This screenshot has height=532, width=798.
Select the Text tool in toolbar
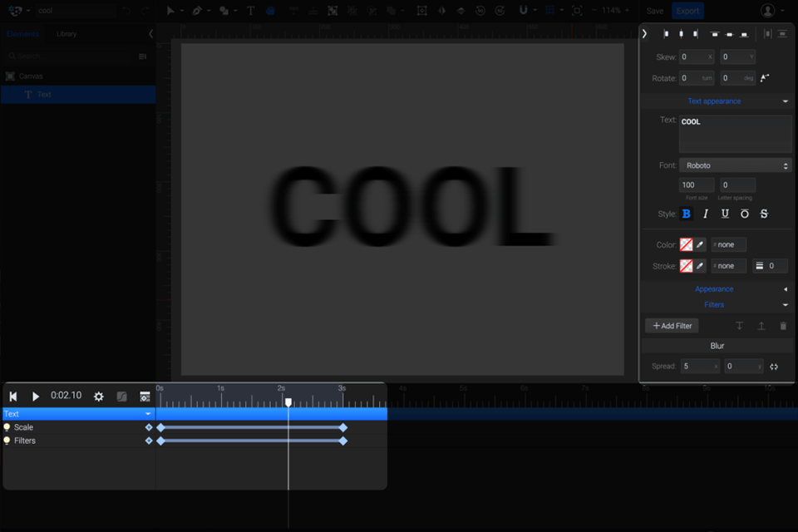click(x=250, y=10)
